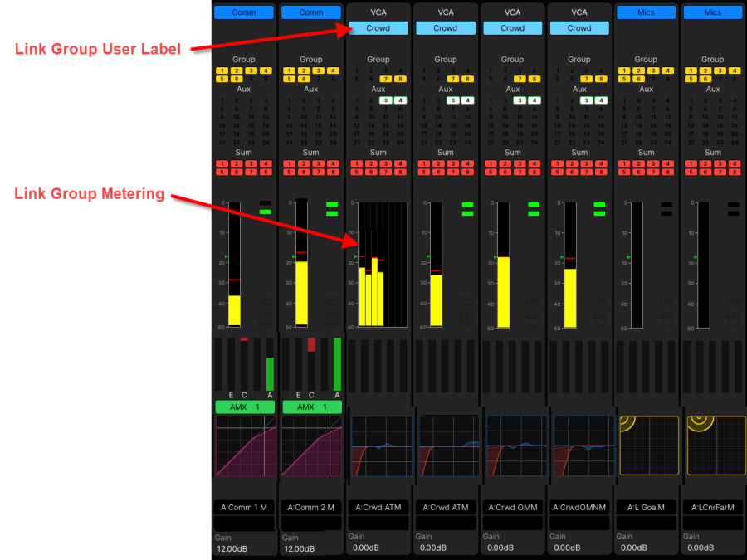
Task: Toggle Aux 3 on the CrwdOMNM channel
Action: click(584, 100)
